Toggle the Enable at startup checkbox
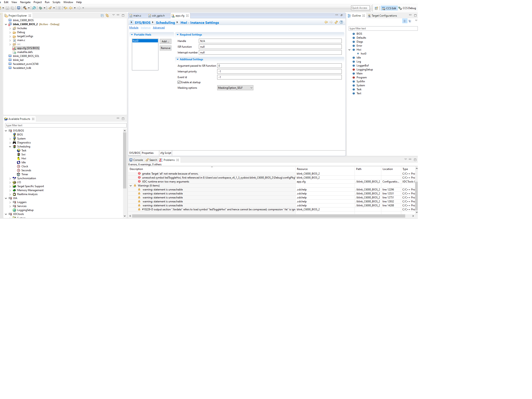 179,82
